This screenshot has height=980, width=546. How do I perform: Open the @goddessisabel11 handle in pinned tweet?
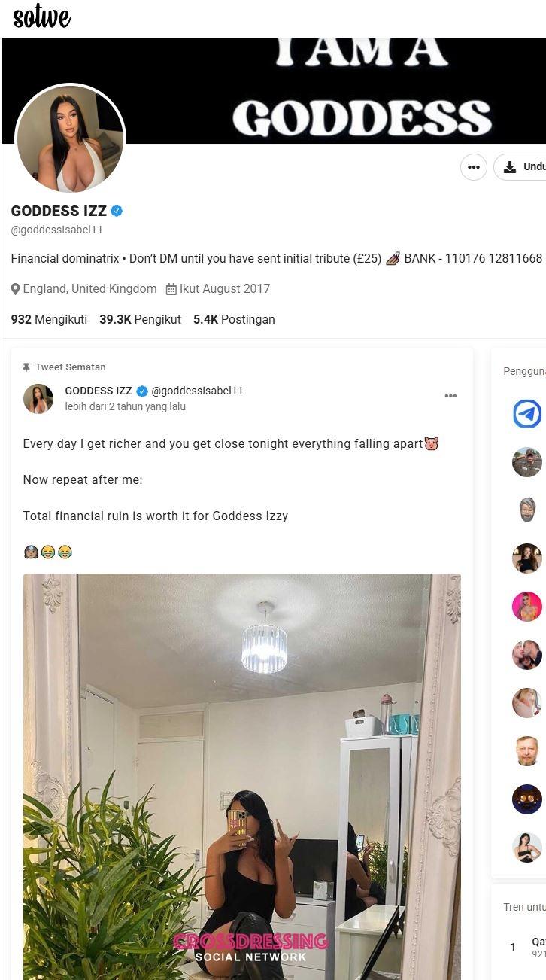pos(197,391)
